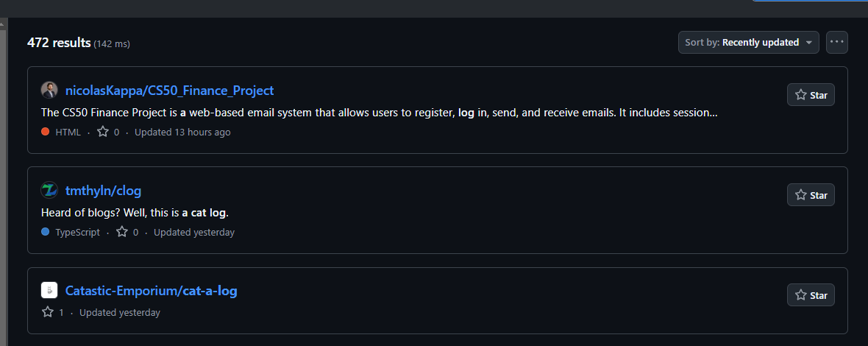The width and height of the screenshot is (868, 346).
Task: Star the tmthyln/clog repository
Action: [x=811, y=195]
